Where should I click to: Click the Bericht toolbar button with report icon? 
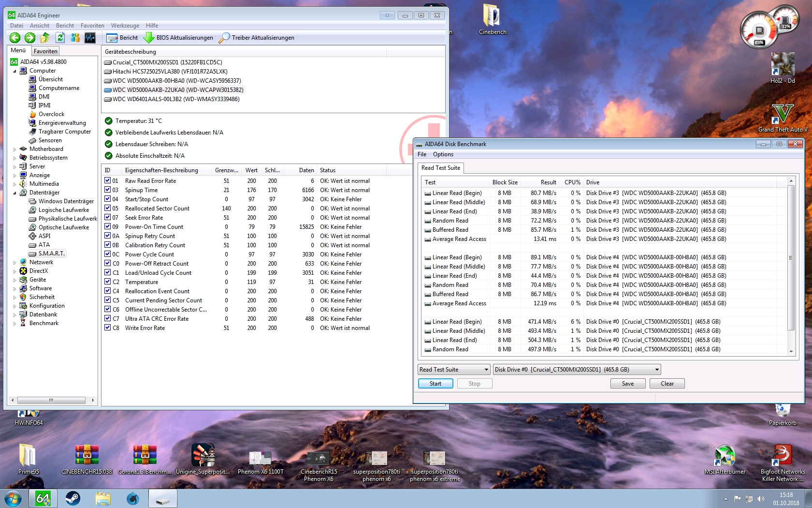pyautogui.click(x=122, y=38)
